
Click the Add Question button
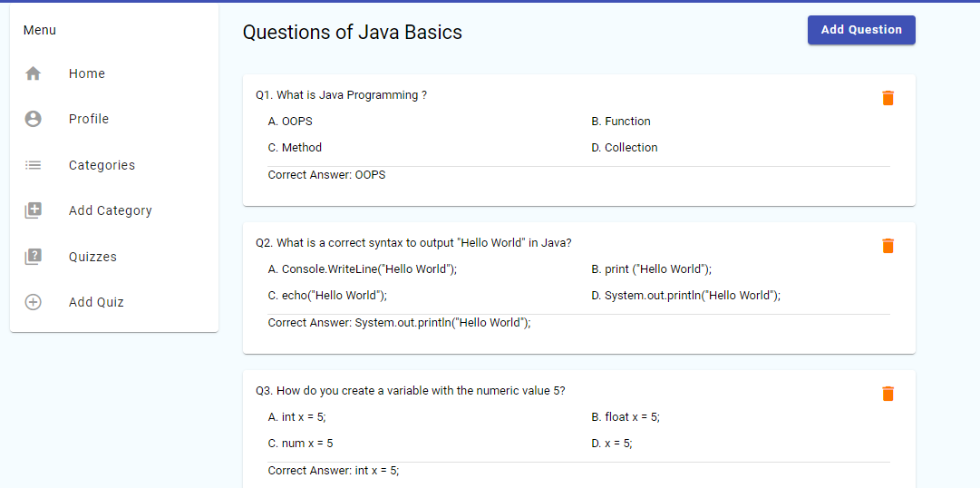coord(861,30)
